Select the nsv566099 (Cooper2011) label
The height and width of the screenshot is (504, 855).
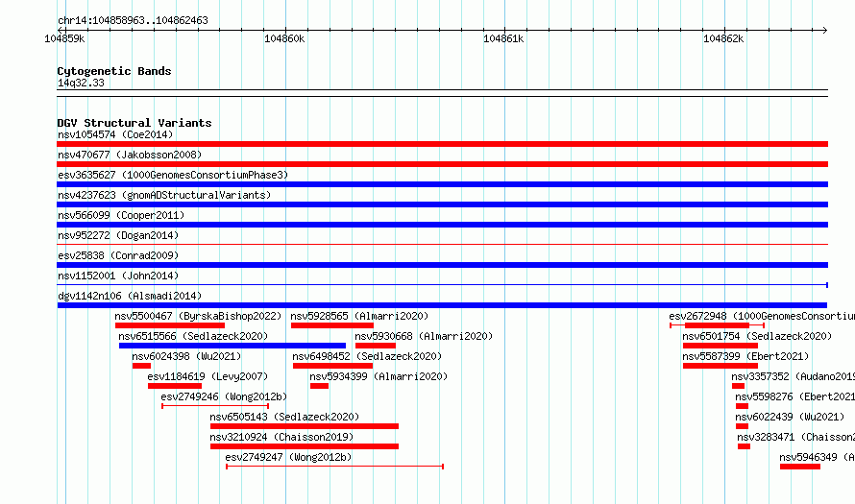click(x=121, y=215)
